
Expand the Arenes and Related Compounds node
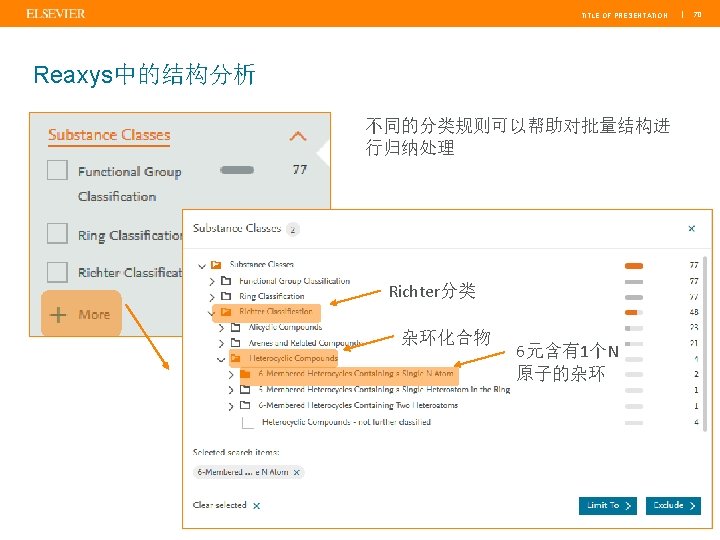[x=221, y=343]
